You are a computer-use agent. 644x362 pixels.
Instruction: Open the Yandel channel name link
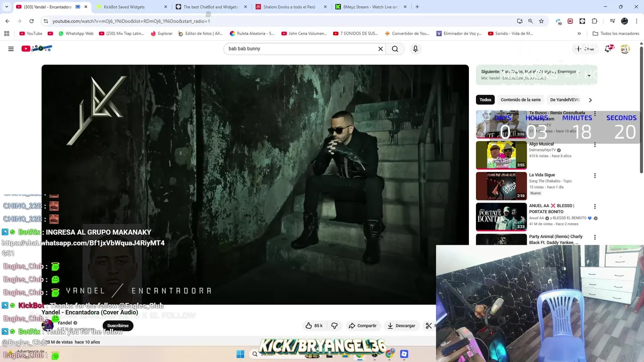64,323
